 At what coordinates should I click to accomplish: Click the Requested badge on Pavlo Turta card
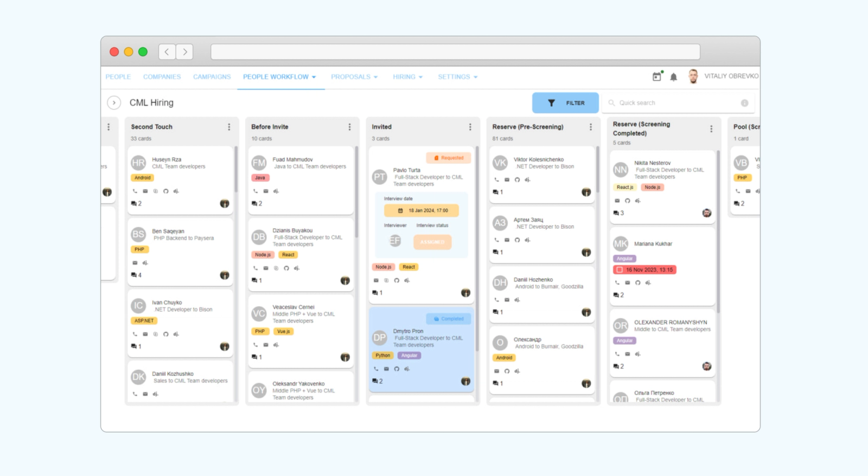pyautogui.click(x=449, y=158)
